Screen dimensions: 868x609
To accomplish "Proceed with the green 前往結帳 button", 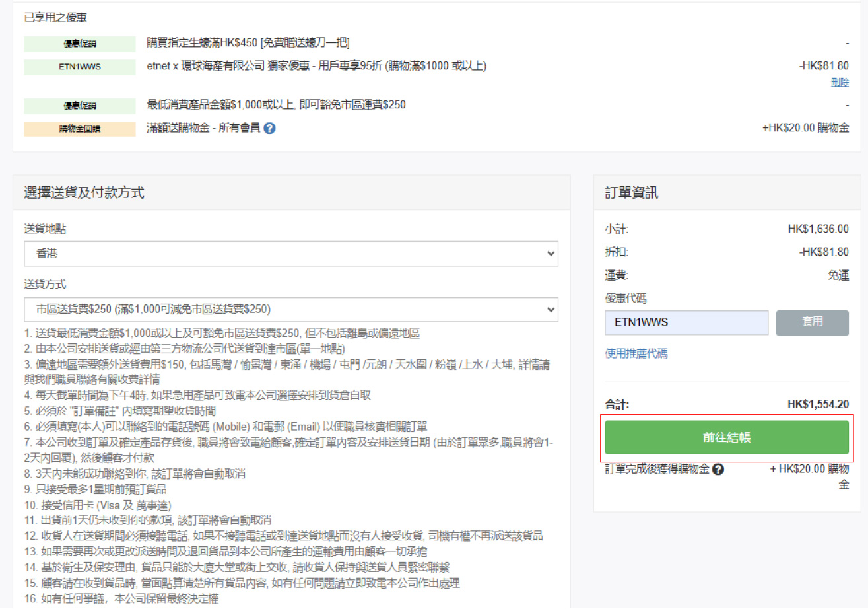I will click(x=726, y=438).
